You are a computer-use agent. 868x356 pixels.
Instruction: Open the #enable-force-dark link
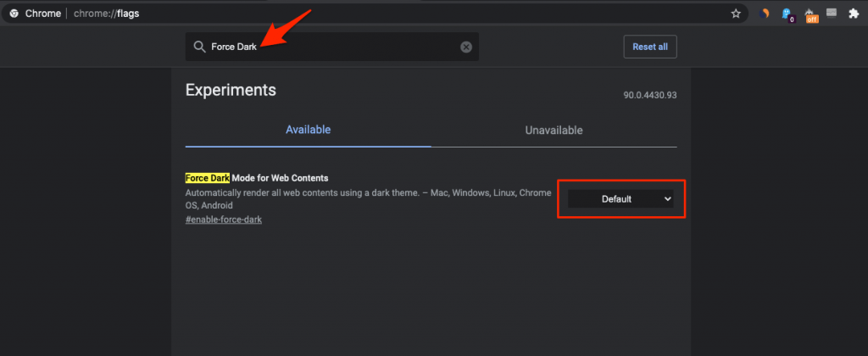pyautogui.click(x=224, y=220)
